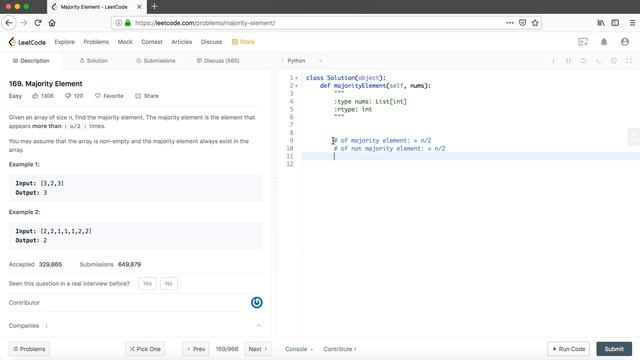The width and height of the screenshot is (640, 360).
Task: Save page to Pocket icon
Action: [x=522, y=23]
